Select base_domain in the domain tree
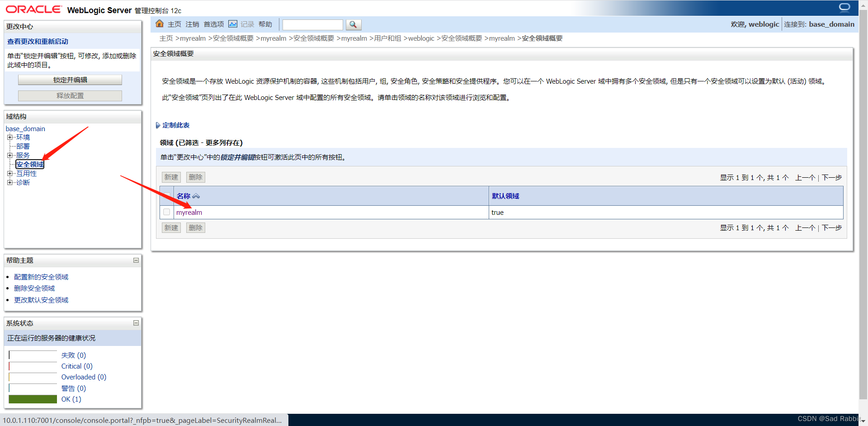 tap(25, 129)
